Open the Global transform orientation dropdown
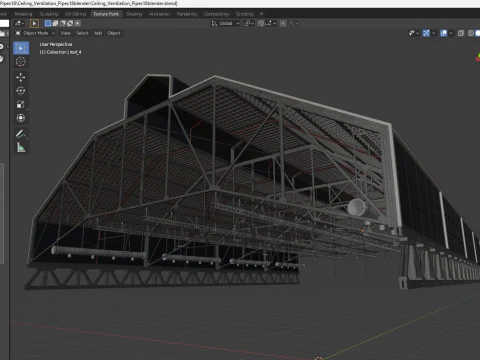Viewport: 480px width, 360px height. tap(225, 23)
